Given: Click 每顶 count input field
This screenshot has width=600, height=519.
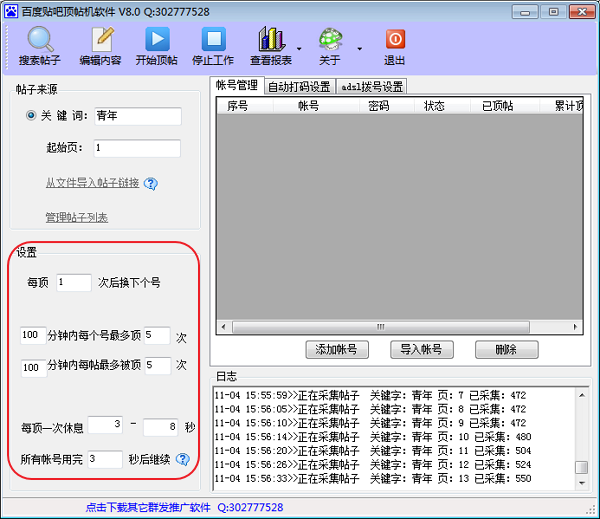Looking at the screenshot, I should (x=74, y=282).
